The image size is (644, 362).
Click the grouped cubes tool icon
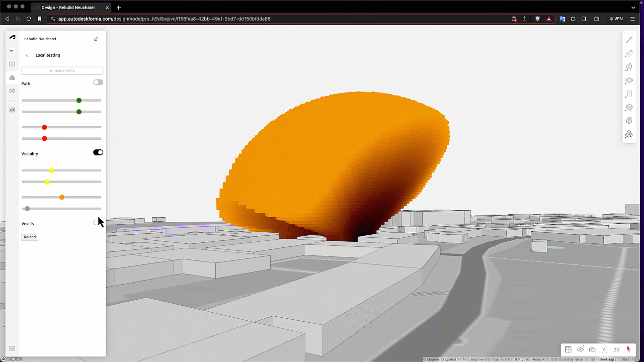pos(629,134)
